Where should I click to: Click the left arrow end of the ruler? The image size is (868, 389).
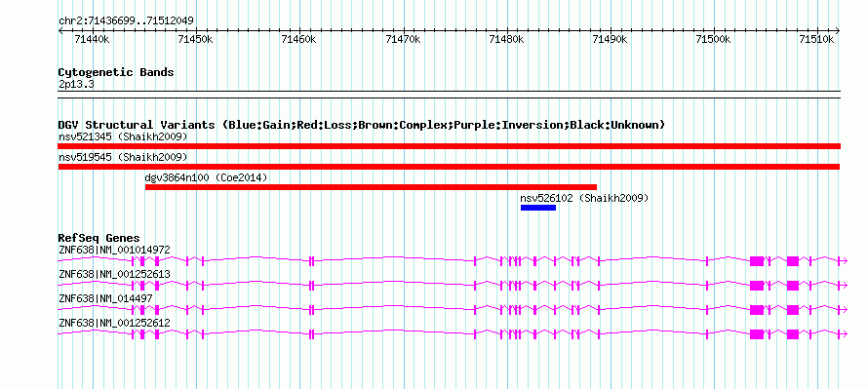click(x=60, y=31)
